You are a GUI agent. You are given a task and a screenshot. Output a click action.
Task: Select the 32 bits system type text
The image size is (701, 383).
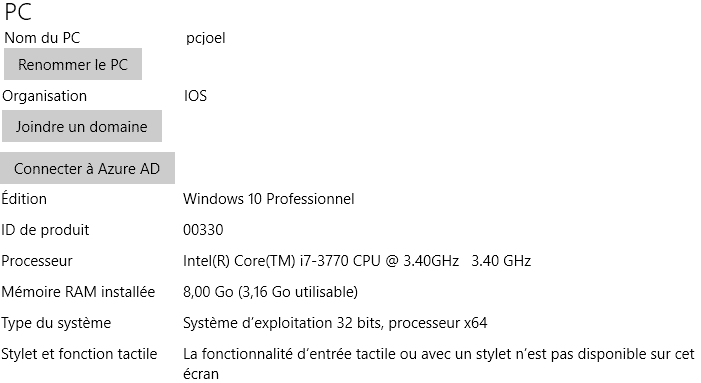point(335,323)
